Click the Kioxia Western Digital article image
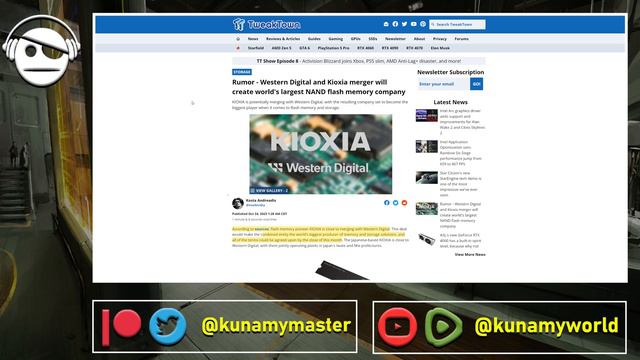This screenshot has height=360, width=640. [320, 154]
